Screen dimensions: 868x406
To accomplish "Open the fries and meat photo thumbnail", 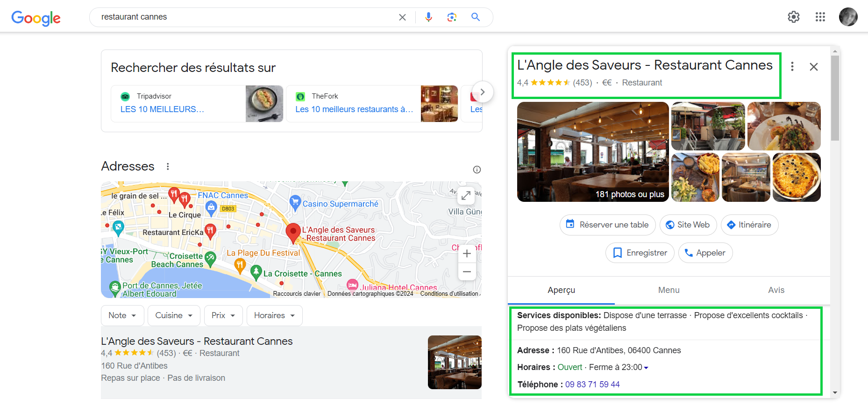I will coord(695,178).
